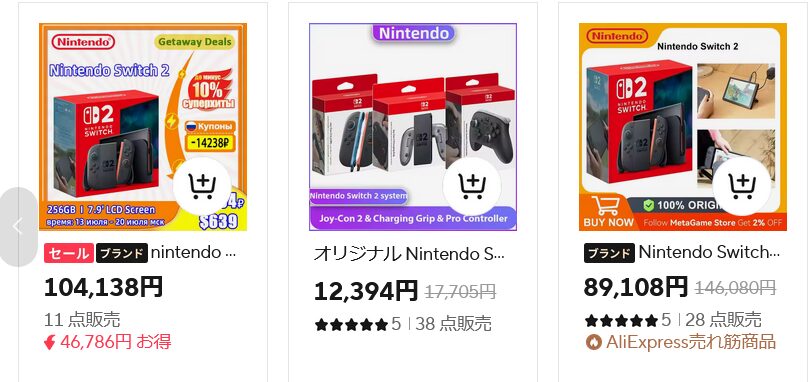Add the 12,394円 controller bundle to cart

(471, 187)
